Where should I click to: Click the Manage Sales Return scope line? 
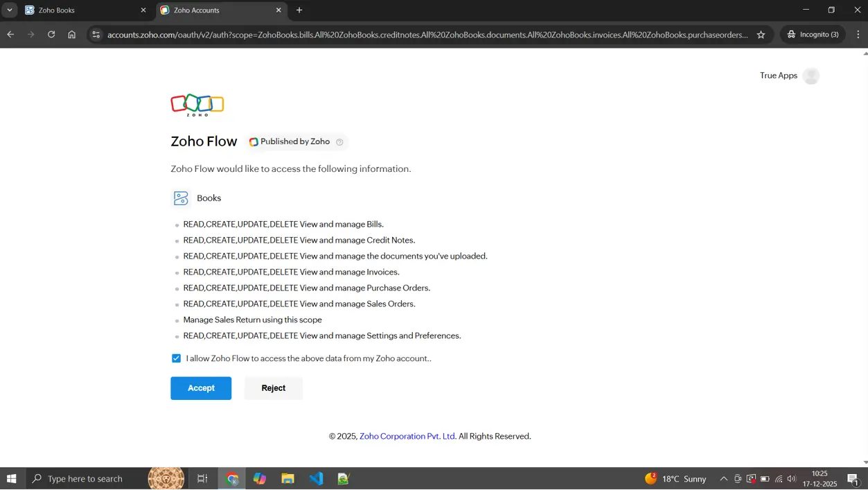point(252,320)
